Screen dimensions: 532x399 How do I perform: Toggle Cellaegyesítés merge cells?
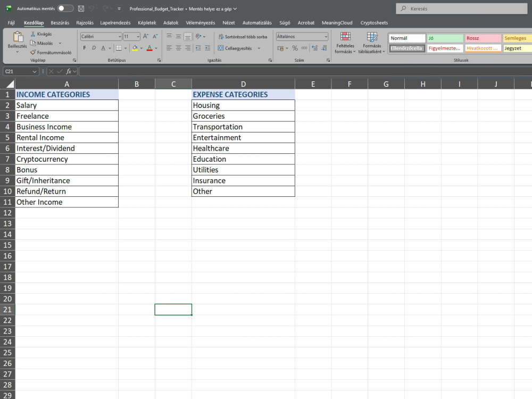[x=235, y=48]
